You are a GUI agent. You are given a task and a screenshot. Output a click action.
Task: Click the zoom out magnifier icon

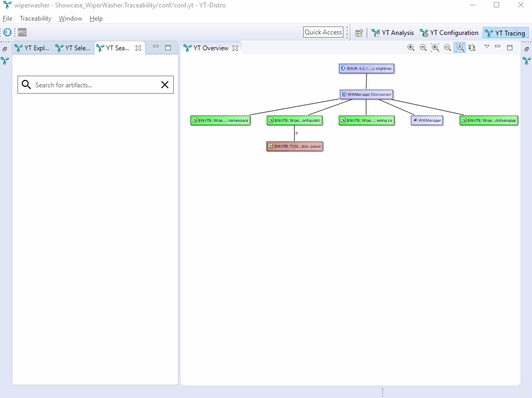click(423, 48)
